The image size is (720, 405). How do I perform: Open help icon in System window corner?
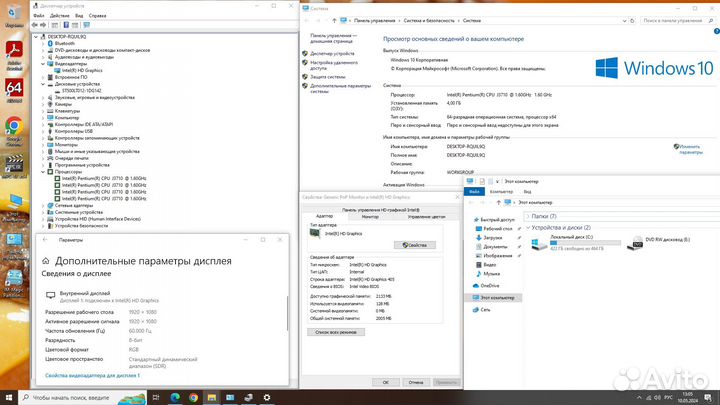[x=717, y=31]
